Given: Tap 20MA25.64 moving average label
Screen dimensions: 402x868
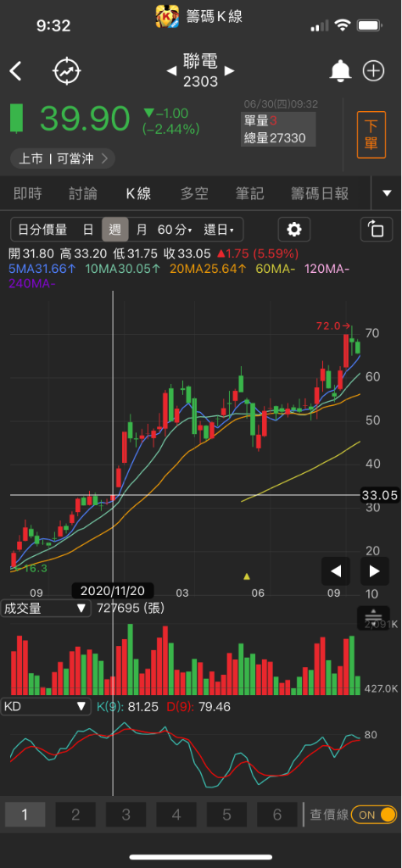Looking at the screenshot, I should [208, 269].
